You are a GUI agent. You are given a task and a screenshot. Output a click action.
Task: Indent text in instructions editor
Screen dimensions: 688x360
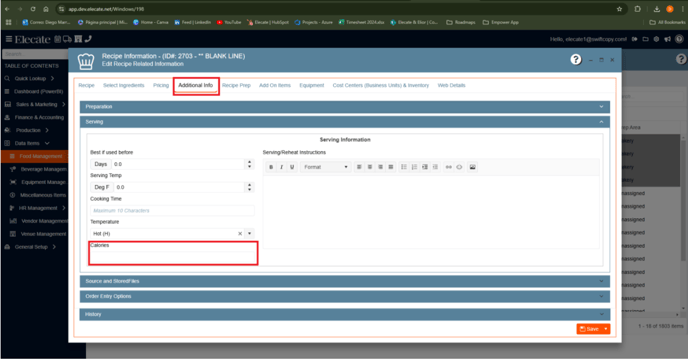click(x=425, y=167)
